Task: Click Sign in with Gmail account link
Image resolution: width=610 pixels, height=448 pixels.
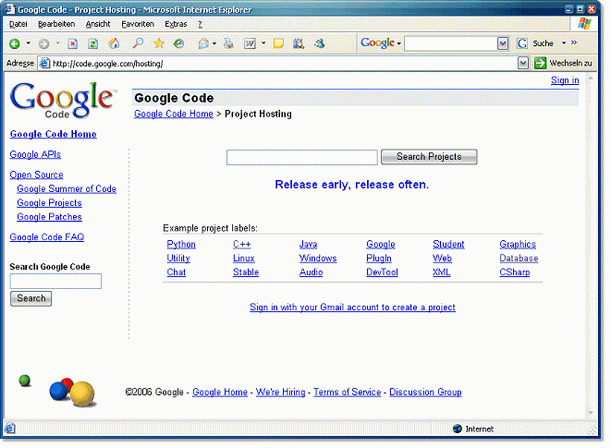Action: [x=352, y=307]
